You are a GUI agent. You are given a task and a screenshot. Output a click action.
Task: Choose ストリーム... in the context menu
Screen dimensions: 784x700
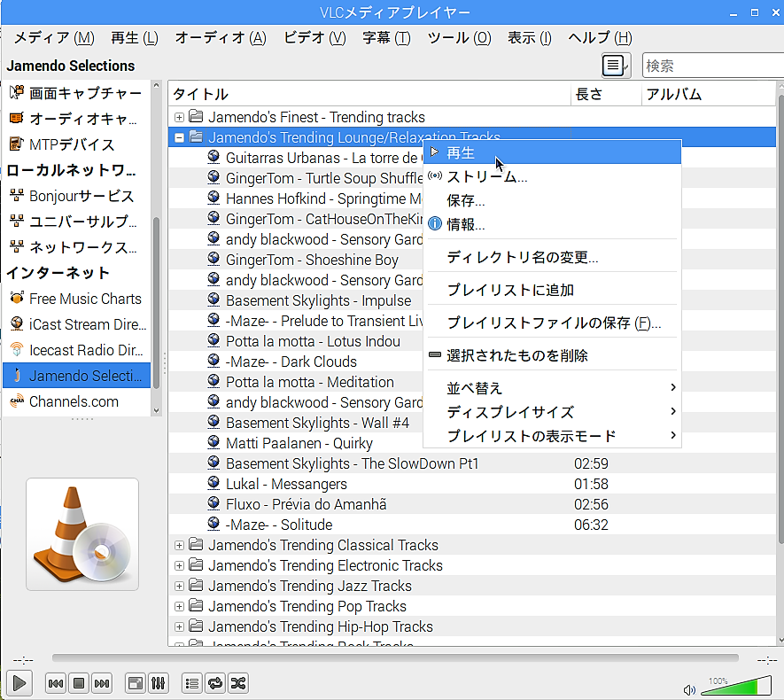click(x=552, y=176)
